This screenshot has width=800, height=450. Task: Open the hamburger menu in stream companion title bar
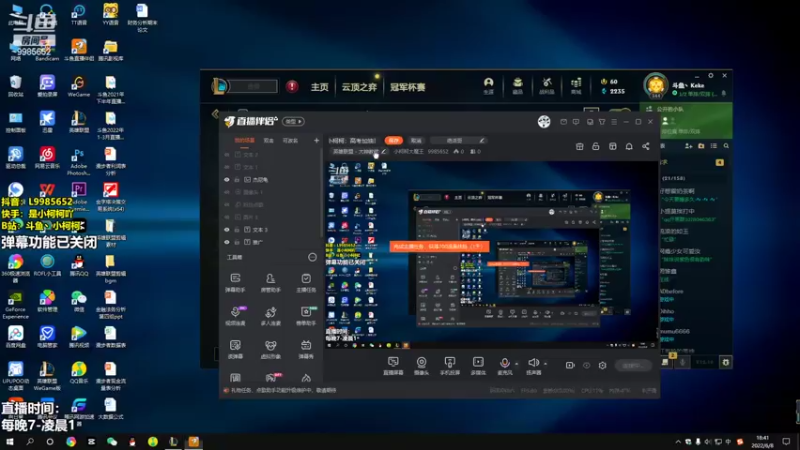pos(614,122)
